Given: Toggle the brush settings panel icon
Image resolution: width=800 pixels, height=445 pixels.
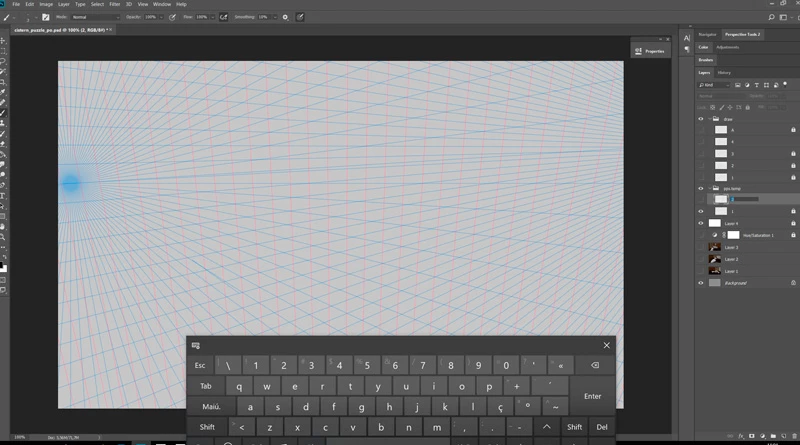Looking at the screenshot, I should (45, 17).
